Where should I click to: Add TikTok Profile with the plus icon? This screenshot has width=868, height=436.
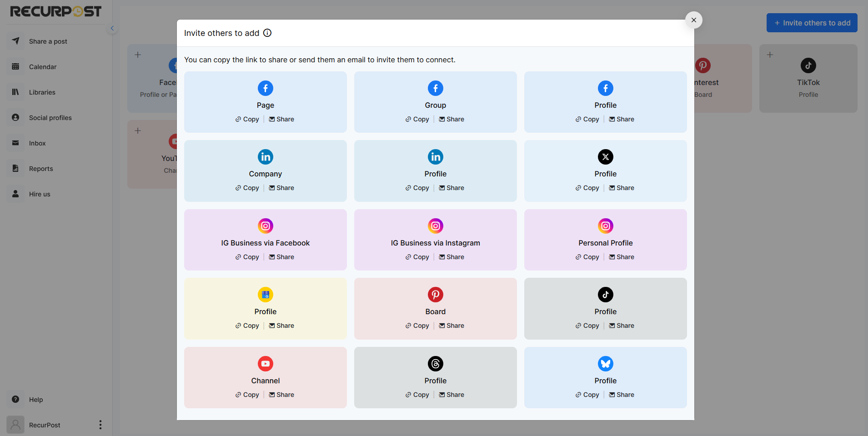click(x=770, y=55)
